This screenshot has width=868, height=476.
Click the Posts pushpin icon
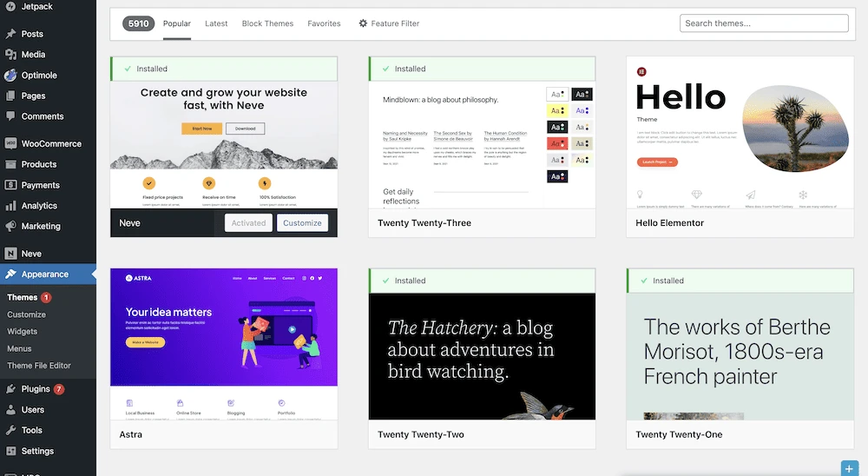point(10,34)
